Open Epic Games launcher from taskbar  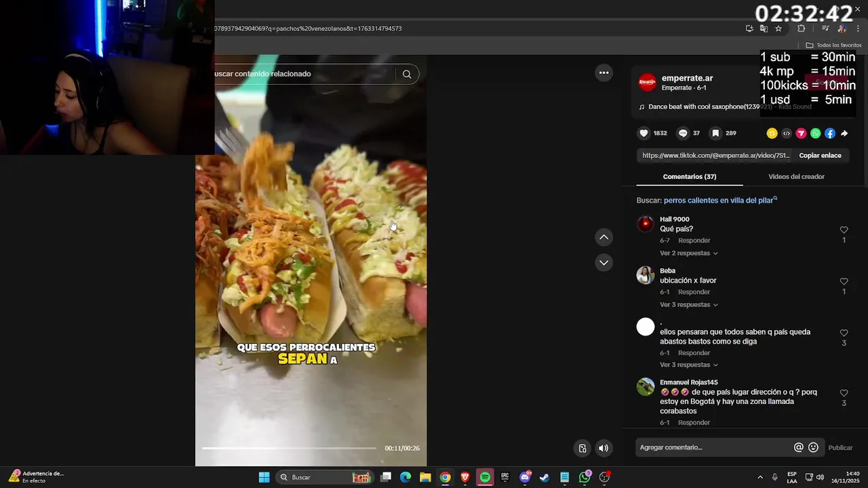[x=505, y=477]
